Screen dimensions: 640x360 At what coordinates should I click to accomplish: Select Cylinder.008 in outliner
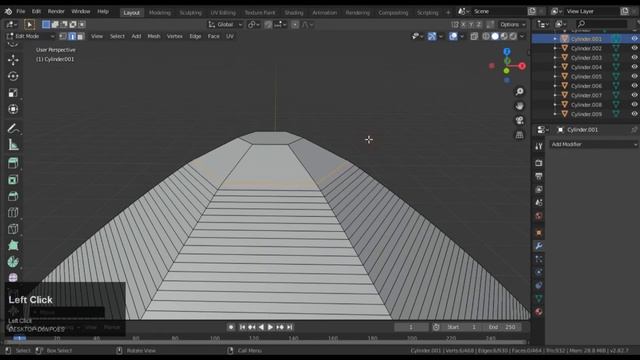tap(586, 104)
